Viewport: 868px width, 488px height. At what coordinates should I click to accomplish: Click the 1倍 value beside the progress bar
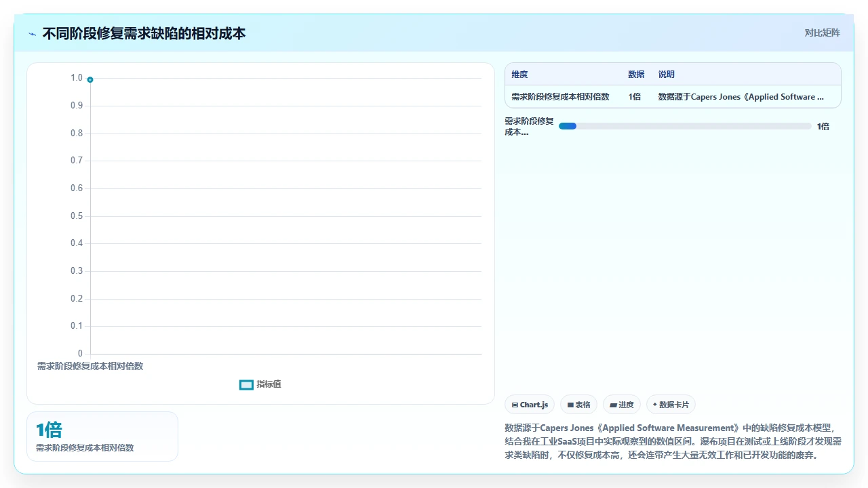[x=823, y=126]
